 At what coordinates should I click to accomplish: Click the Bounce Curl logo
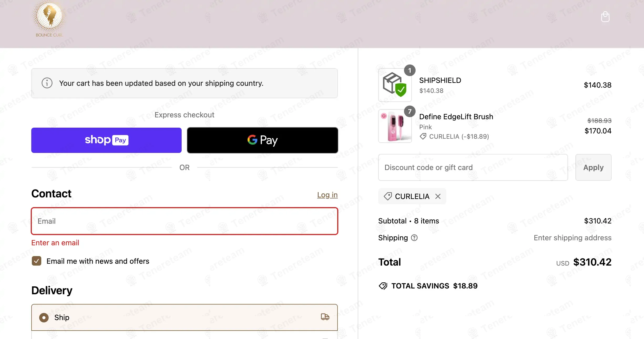click(x=49, y=19)
